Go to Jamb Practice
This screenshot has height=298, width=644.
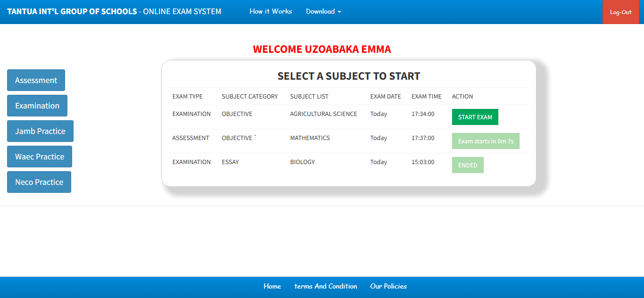[x=40, y=131]
